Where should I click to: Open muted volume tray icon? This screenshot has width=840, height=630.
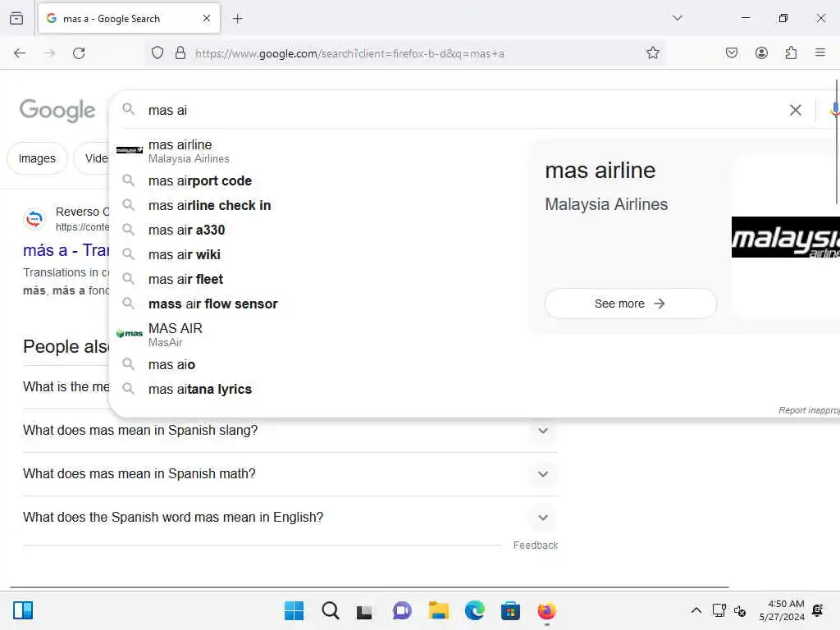[x=740, y=610]
